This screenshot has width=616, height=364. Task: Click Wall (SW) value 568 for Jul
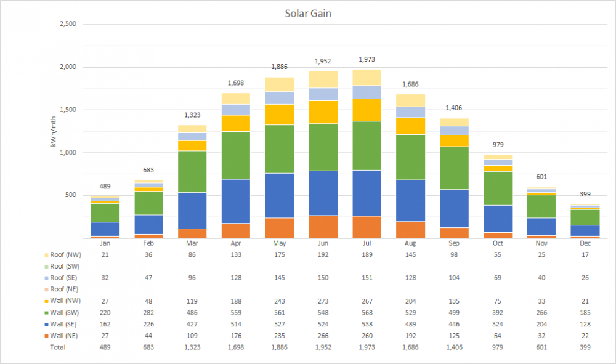click(367, 313)
